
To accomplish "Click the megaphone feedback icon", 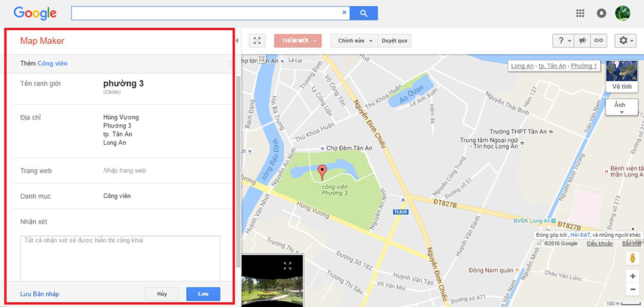I will [582, 41].
